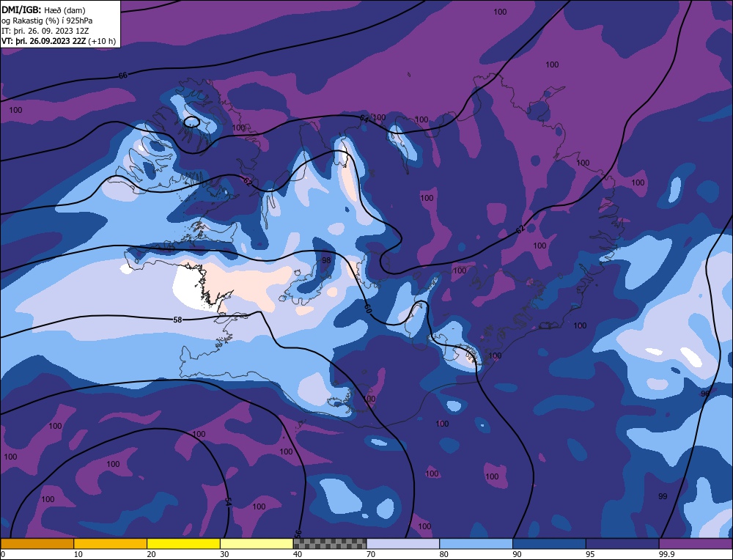Click the light blue 80–90 legend swatch

pos(476,543)
